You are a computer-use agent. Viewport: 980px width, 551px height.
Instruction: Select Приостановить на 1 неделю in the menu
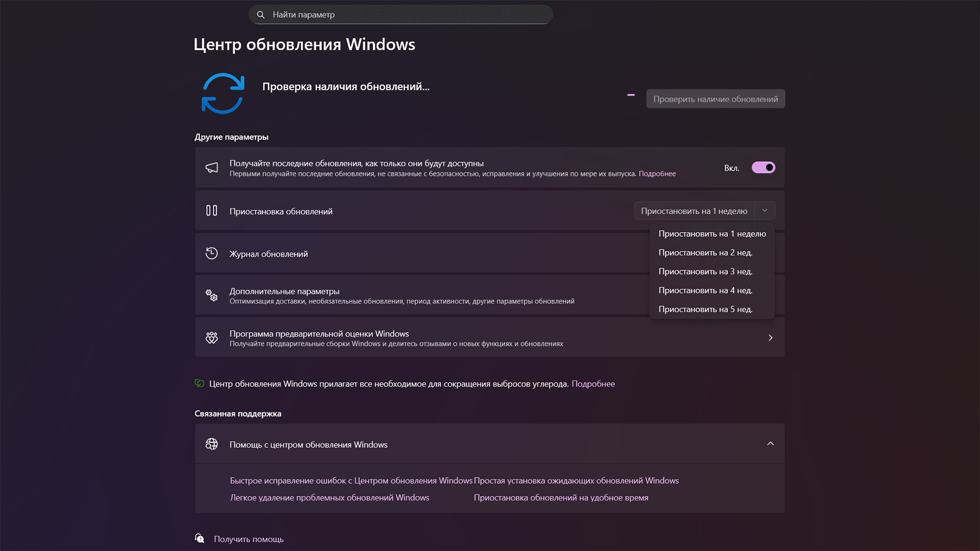pyautogui.click(x=713, y=234)
